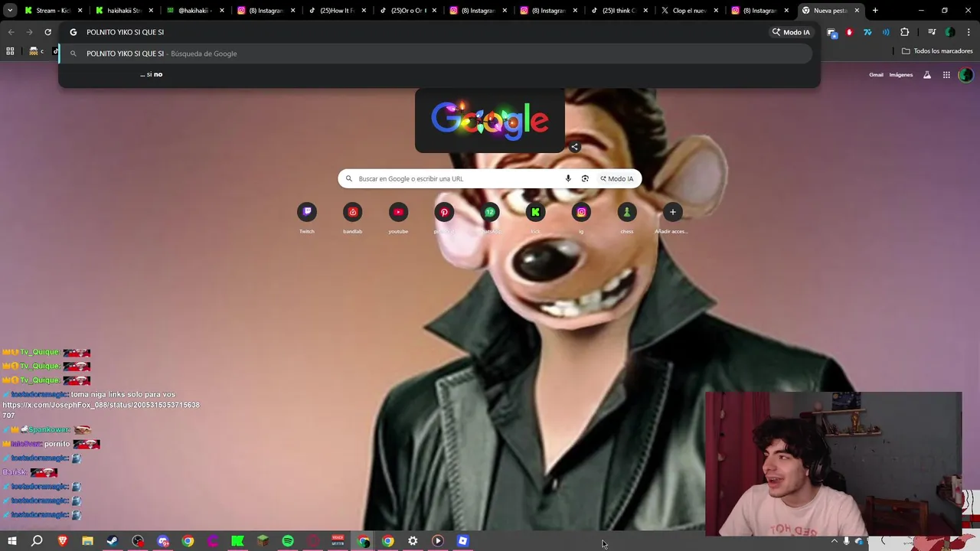
Task: Open the WhatsApp shortcut tile
Action: click(x=490, y=213)
